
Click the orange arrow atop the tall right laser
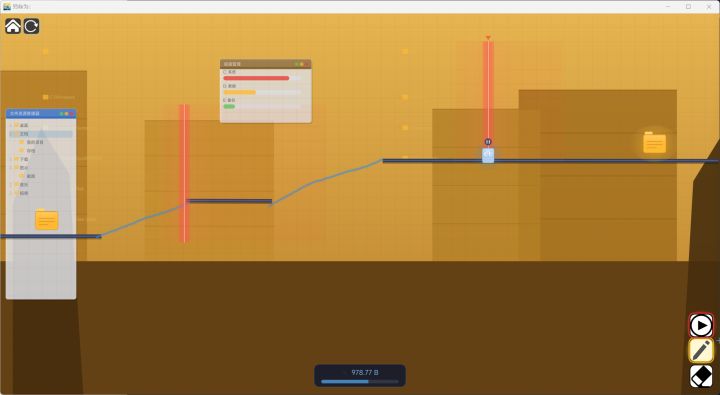[x=488, y=38]
